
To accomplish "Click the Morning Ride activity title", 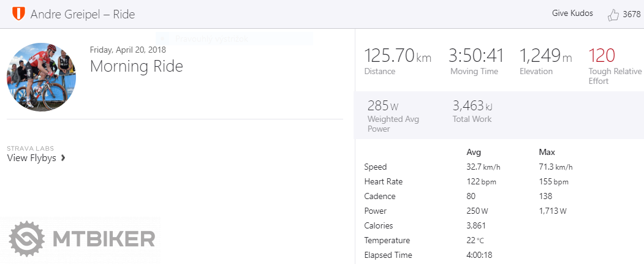I will pyautogui.click(x=136, y=66).
